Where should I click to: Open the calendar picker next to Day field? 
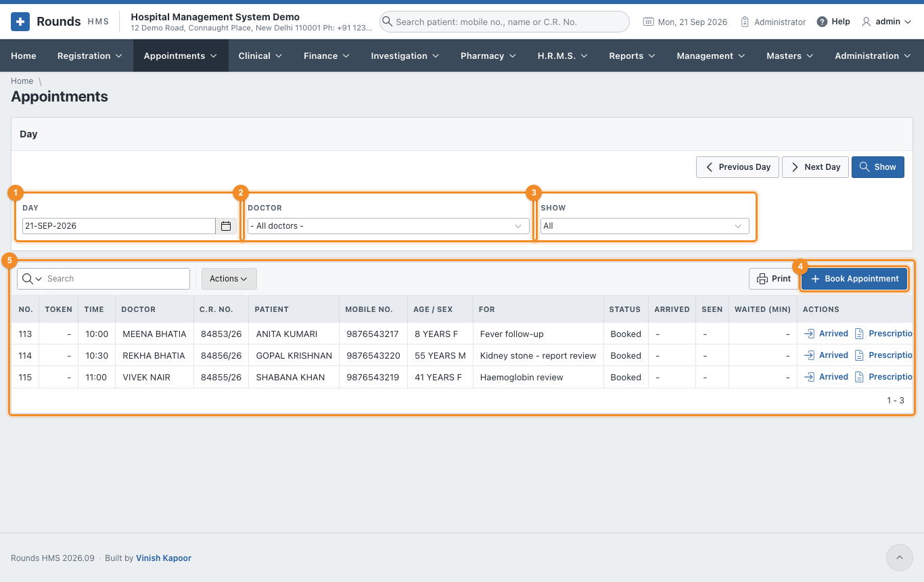[226, 226]
